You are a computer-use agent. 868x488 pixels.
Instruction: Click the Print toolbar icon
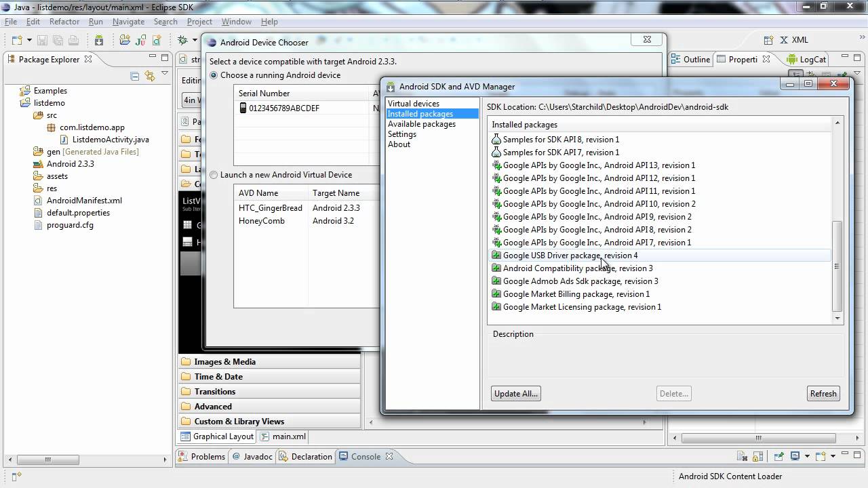click(73, 40)
